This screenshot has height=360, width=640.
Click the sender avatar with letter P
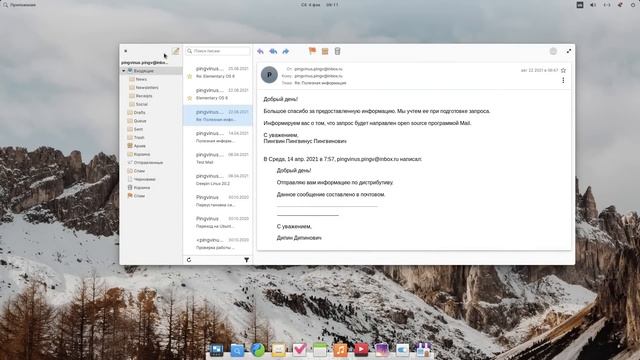point(269,75)
